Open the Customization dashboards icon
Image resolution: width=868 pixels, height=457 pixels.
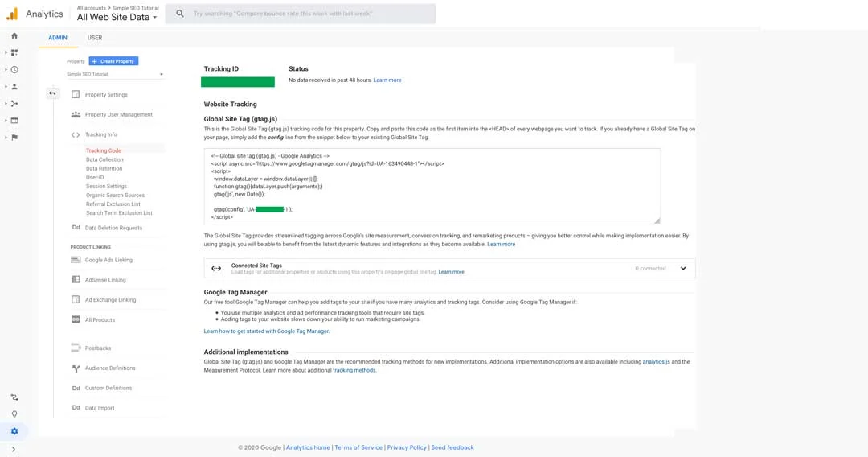[x=14, y=52]
